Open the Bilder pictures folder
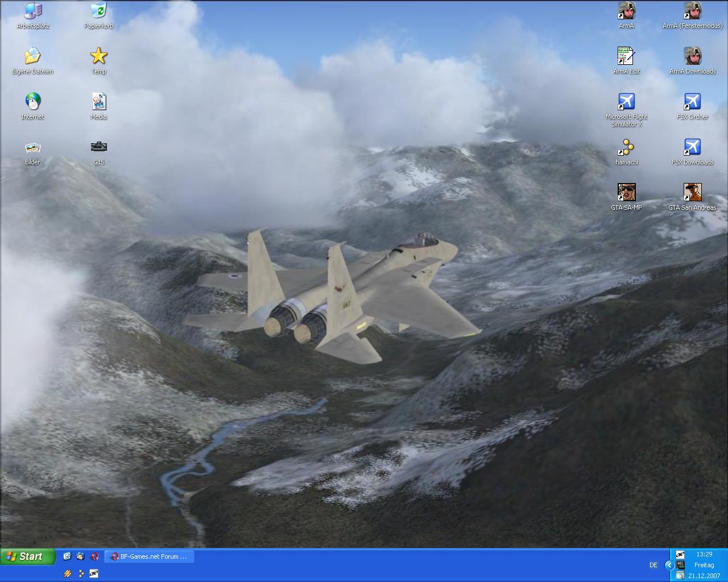Viewport: 728px width, 582px height. [32, 148]
